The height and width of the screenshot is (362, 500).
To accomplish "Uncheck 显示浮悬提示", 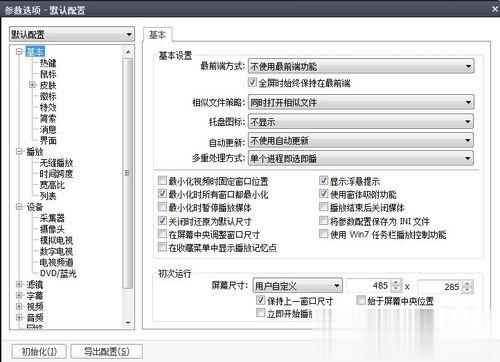I will click(x=323, y=181).
